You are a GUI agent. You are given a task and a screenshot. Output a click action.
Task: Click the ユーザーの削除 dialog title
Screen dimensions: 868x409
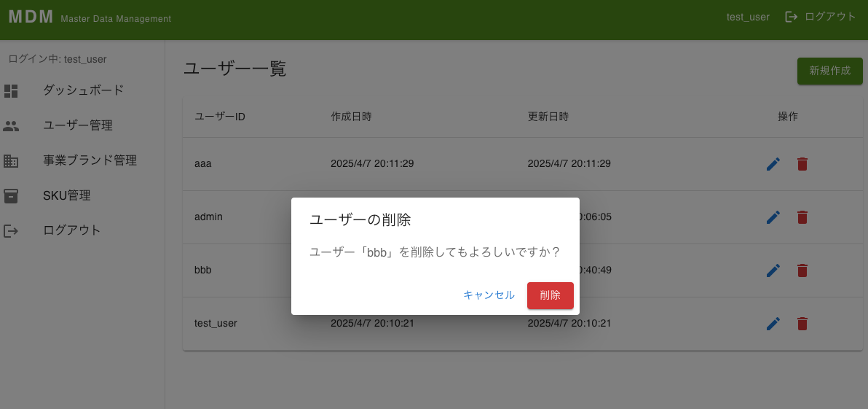[x=360, y=220]
